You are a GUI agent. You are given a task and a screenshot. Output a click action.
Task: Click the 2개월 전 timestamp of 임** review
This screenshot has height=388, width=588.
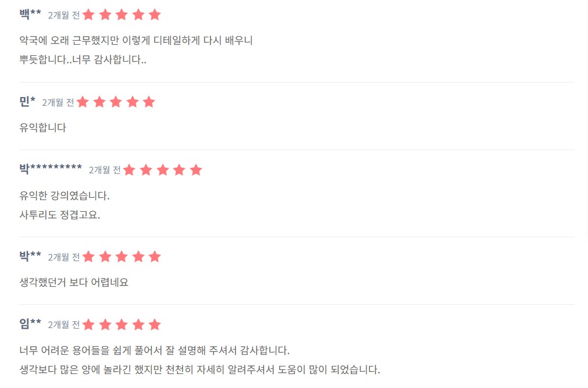click(x=64, y=325)
